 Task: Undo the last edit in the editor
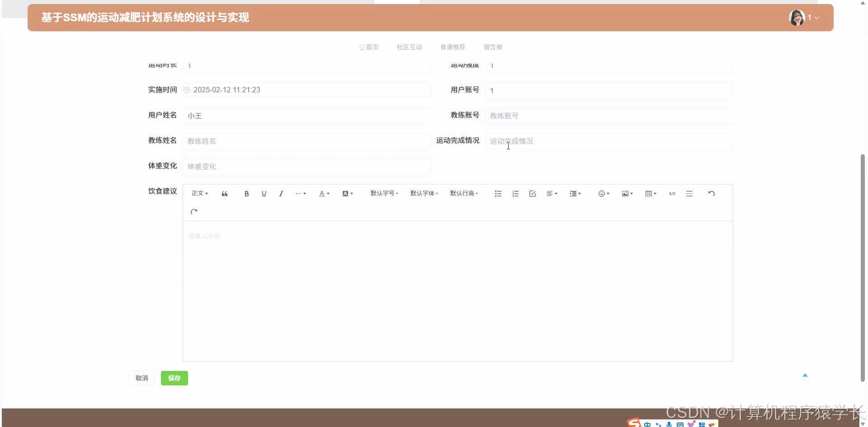[x=712, y=193]
